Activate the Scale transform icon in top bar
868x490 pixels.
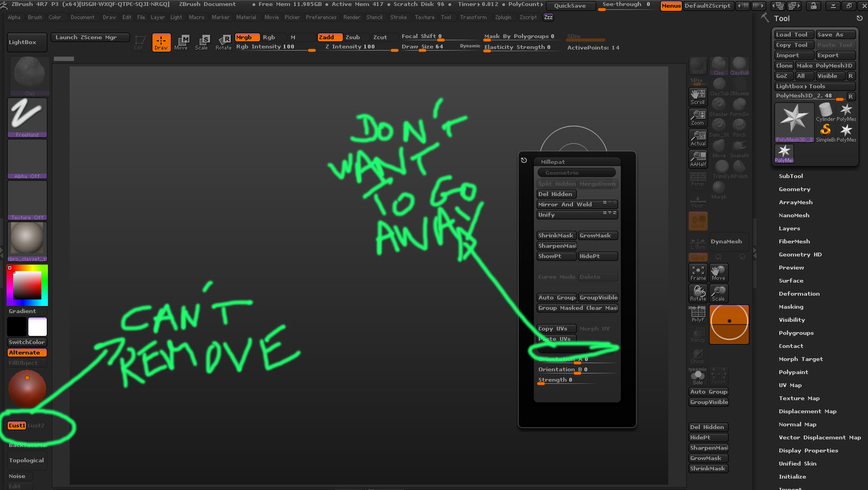click(202, 42)
